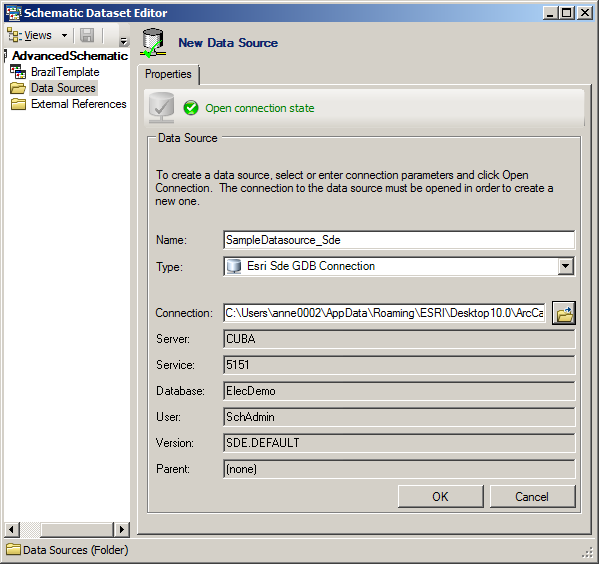Click the tree horizontal scrollbar thumb
Screen dimensions: 599x564
click(76, 530)
